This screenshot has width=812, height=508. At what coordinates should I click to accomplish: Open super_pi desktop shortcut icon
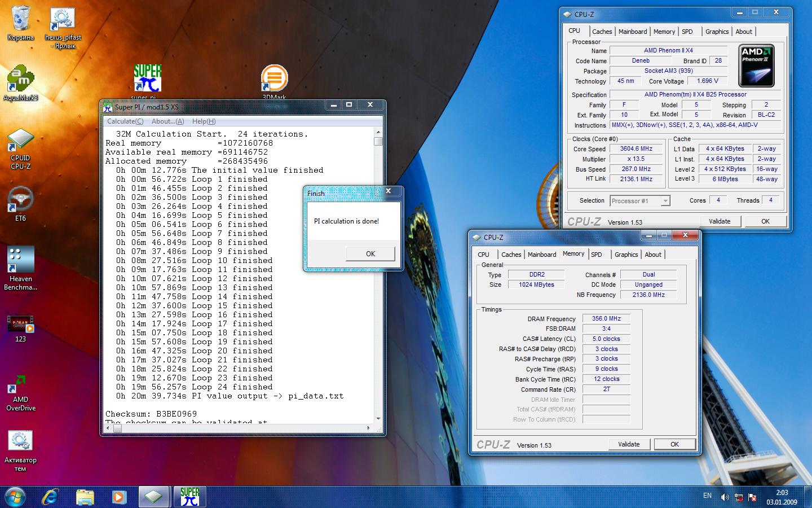point(148,78)
